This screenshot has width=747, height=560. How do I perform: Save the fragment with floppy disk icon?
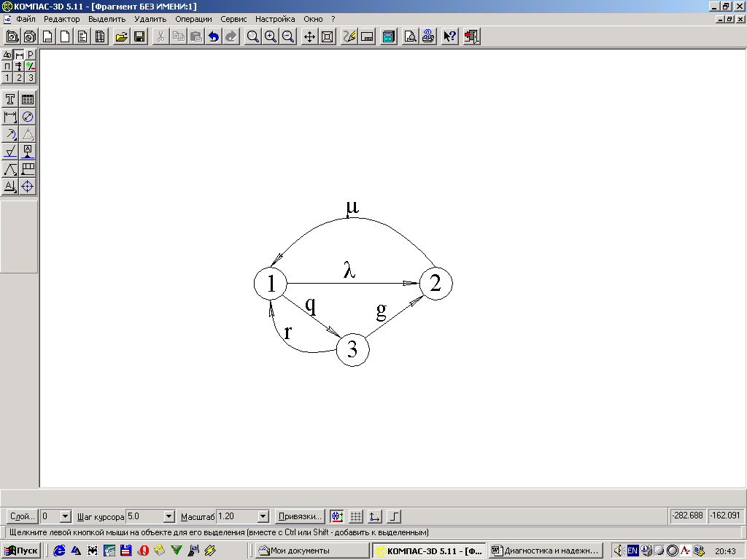click(x=139, y=36)
